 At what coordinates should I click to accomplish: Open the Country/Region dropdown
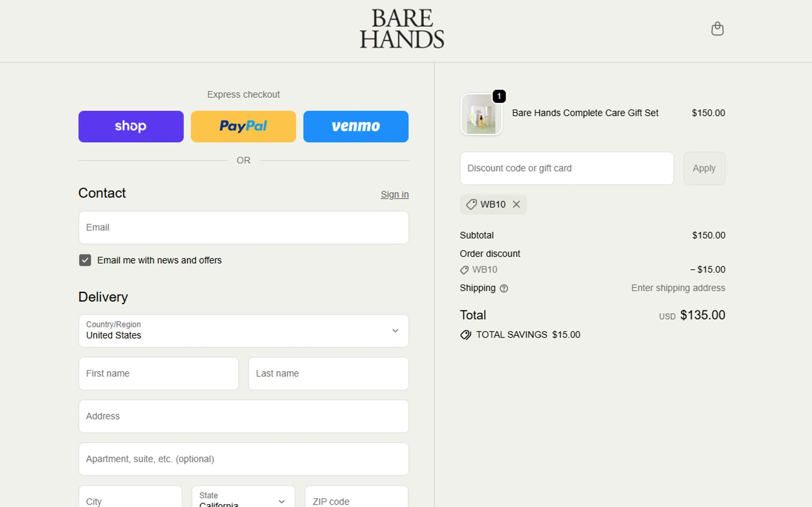(x=244, y=331)
